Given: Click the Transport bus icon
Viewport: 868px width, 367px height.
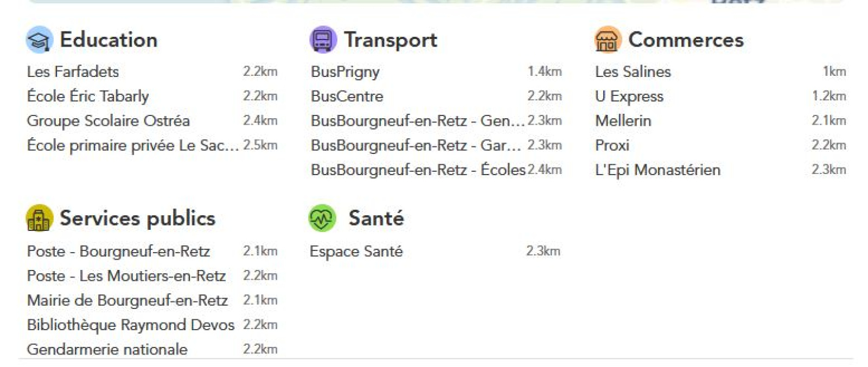Looking at the screenshot, I should coord(323,40).
